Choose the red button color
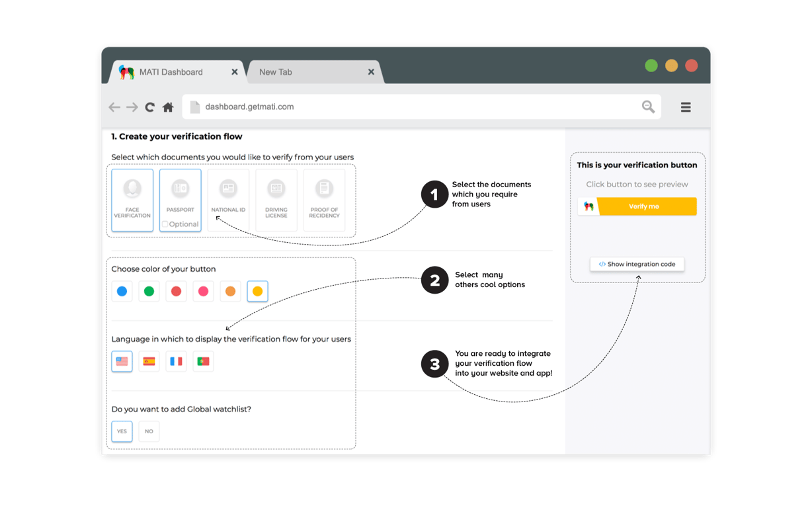Viewport: 812px width, 508px height. [x=176, y=291]
